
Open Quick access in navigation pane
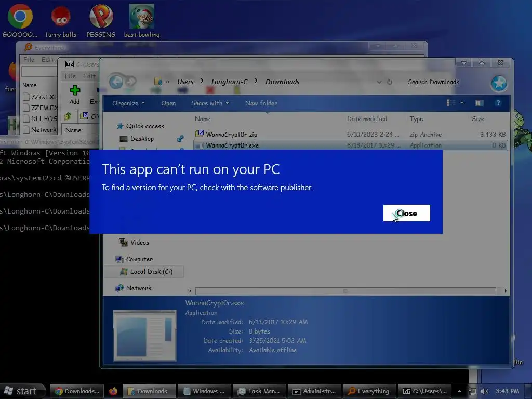pos(145,126)
